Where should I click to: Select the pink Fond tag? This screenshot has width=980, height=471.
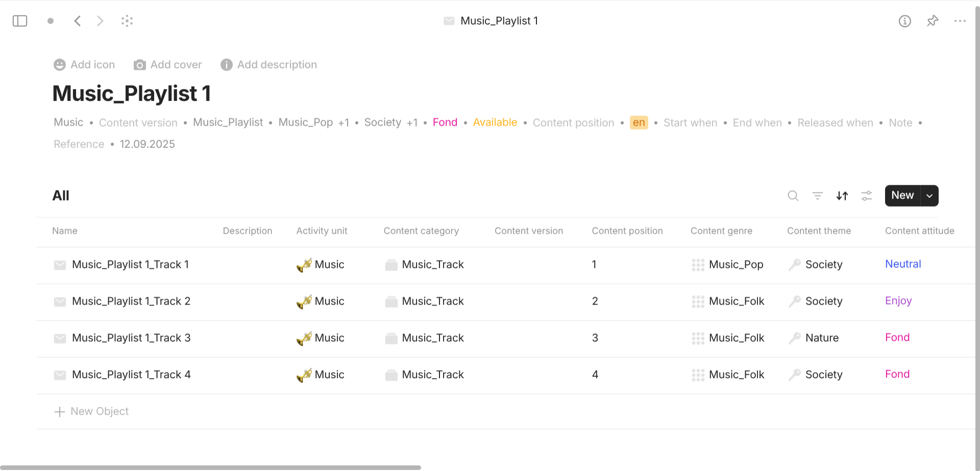pyautogui.click(x=445, y=122)
